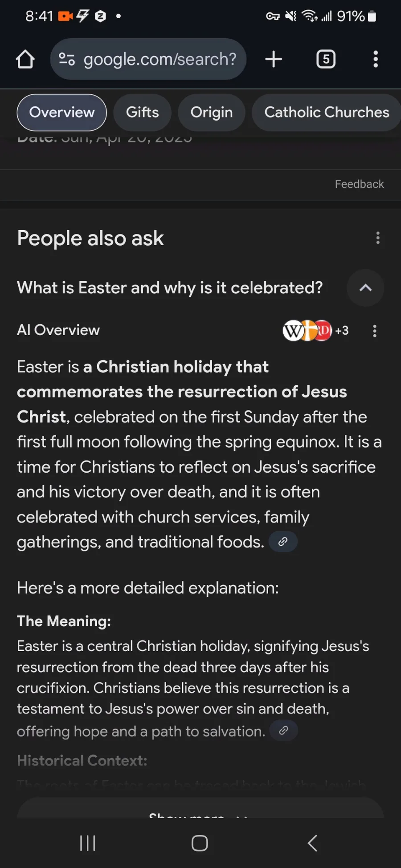Tap the browser home icon
Image resolution: width=401 pixels, height=868 pixels.
(x=25, y=59)
